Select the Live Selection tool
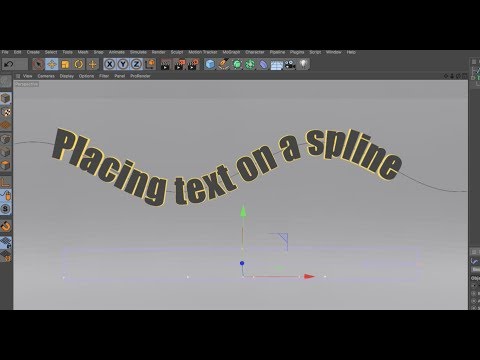 coord(38,64)
